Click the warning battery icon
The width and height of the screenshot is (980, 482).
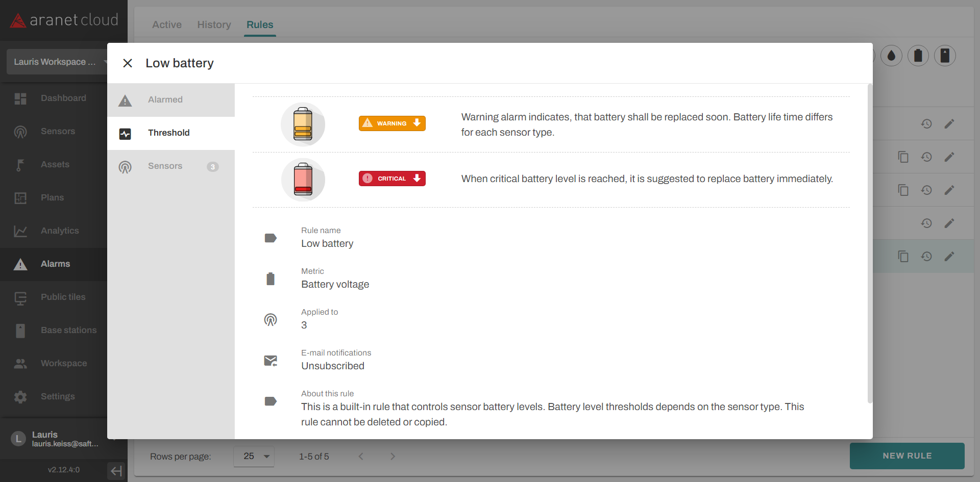tap(303, 124)
